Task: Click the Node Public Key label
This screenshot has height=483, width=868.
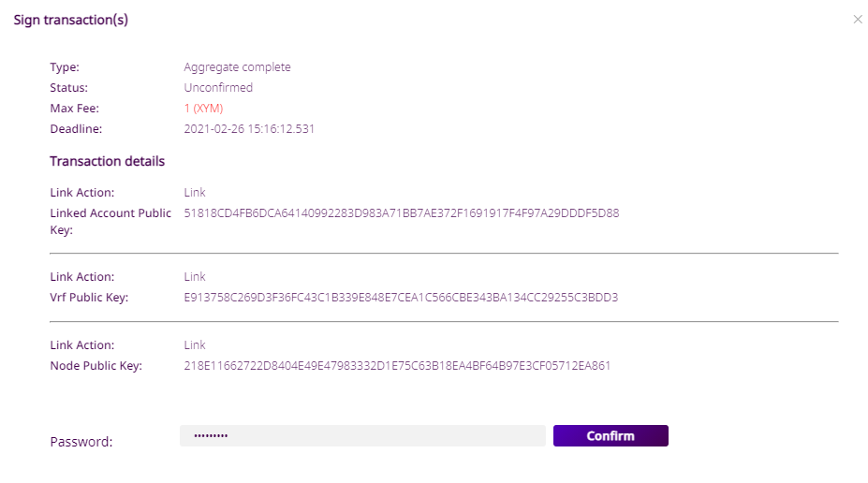Action: point(96,366)
